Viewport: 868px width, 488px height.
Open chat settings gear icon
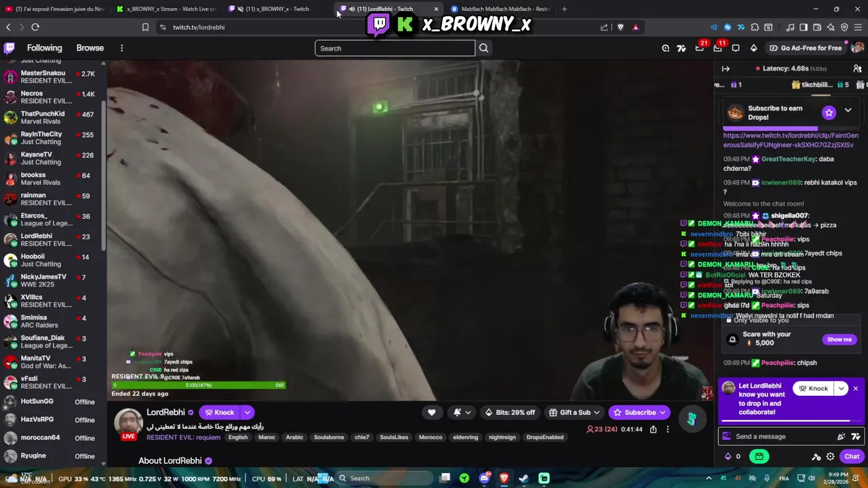click(x=830, y=456)
